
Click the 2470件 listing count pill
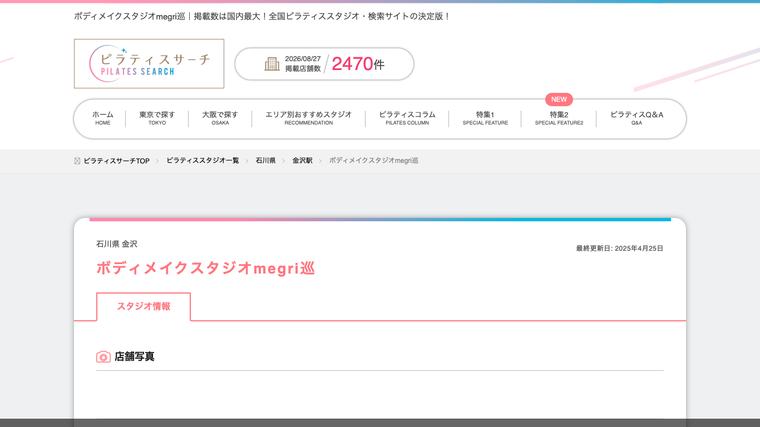coord(324,64)
